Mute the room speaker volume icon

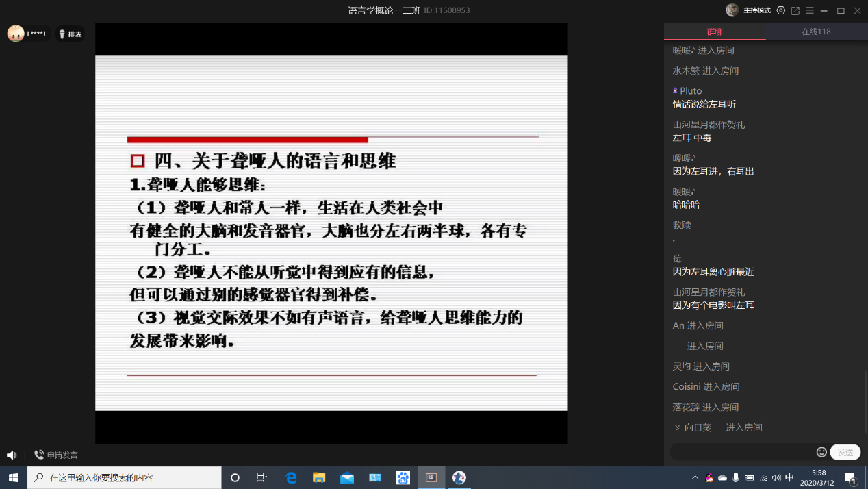point(12,455)
